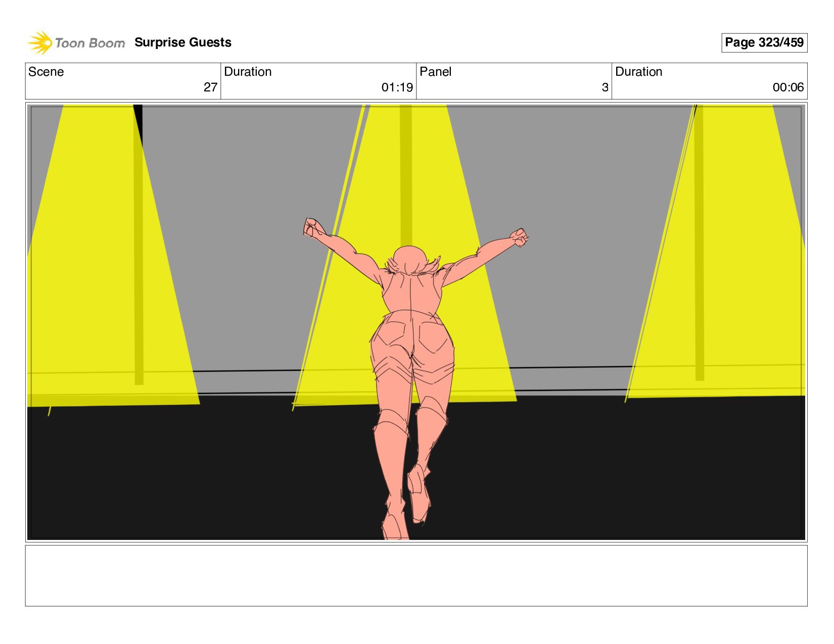
Task: Click the Toon Boom logo
Action: (x=76, y=42)
